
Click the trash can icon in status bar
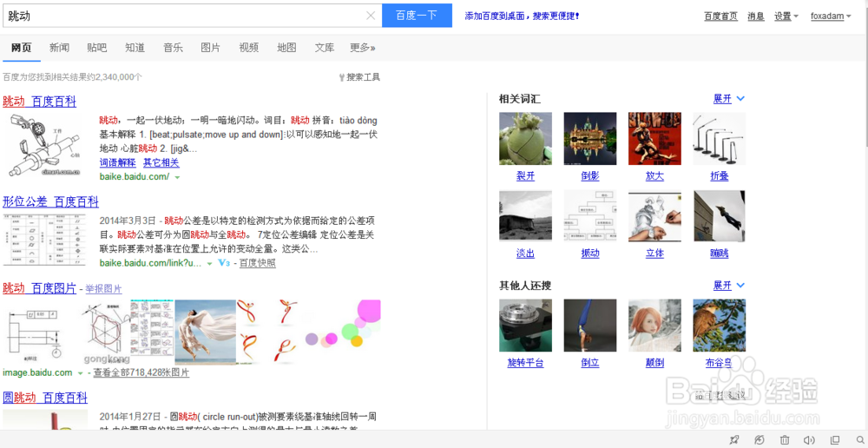785,439
